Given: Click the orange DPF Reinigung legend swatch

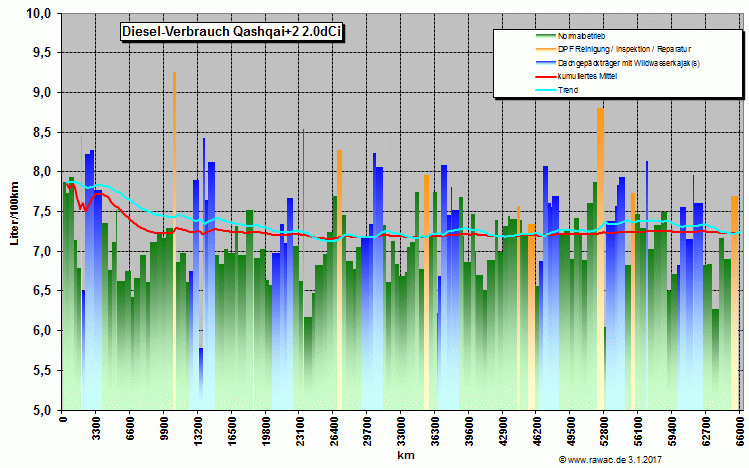Looking at the screenshot, I should tap(546, 49).
